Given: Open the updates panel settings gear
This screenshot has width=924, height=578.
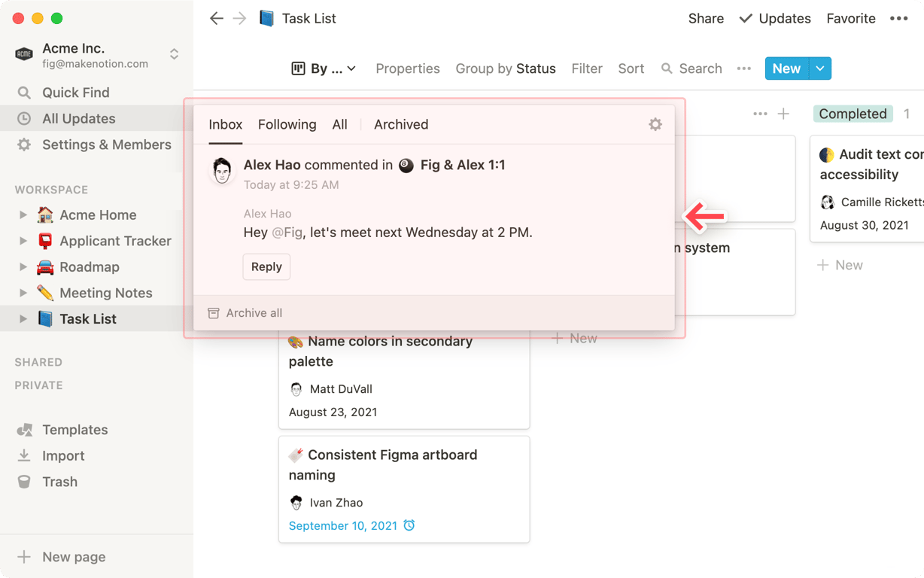Looking at the screenshot, I should tap(655, 124).
